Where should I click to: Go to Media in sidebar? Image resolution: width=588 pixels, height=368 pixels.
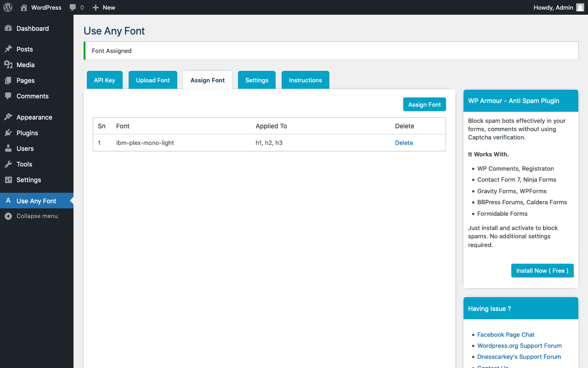pyautogui.click(x=37, y=65)
